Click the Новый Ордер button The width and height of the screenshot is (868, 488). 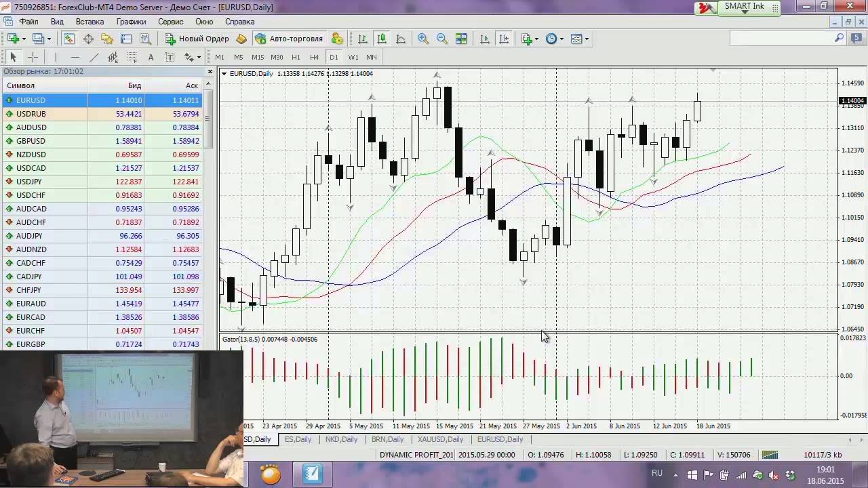(197, 39)
